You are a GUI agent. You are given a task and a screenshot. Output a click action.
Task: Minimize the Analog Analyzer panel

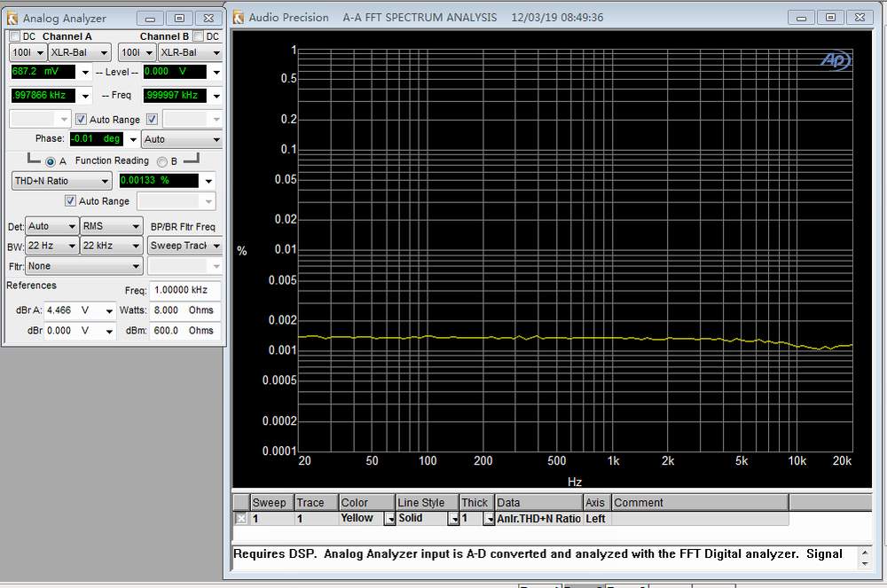150,19
